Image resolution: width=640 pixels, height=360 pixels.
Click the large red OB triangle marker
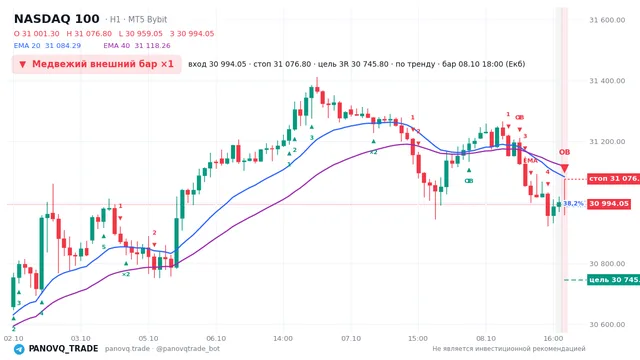tap(564, 168)
